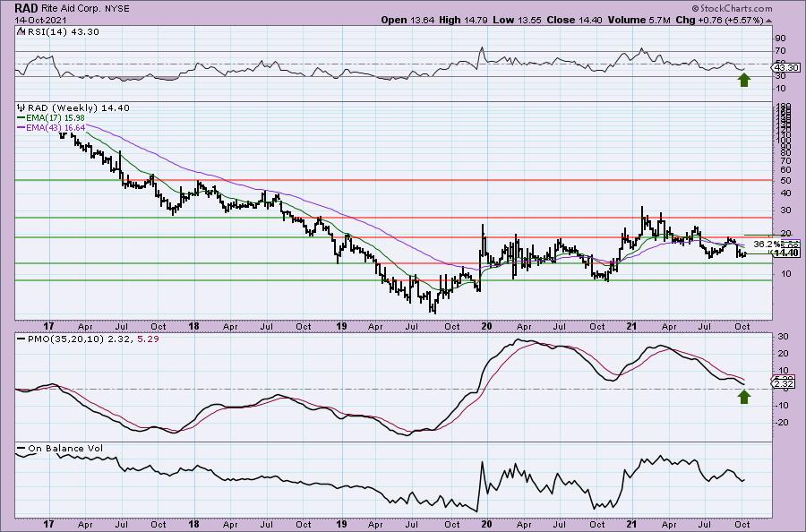
Task: Click the Close 14.40 header value
Action: (574, 20)
